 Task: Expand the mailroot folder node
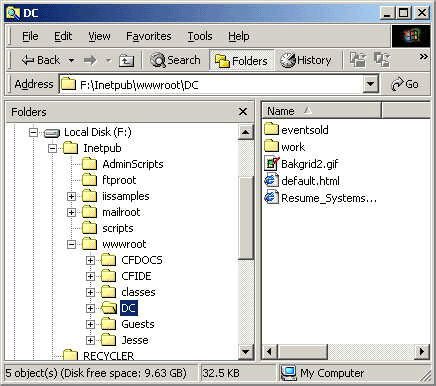tap(71, 212)
